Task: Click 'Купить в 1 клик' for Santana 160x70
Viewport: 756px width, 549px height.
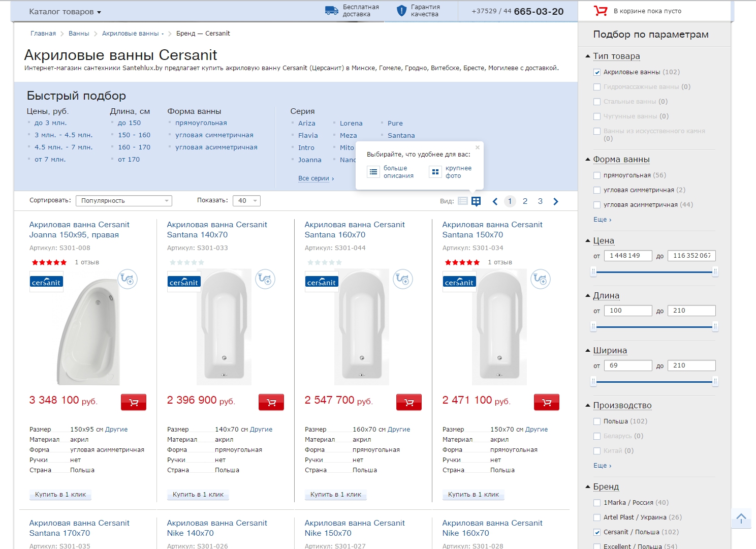Action: click(x=336, y=495)
